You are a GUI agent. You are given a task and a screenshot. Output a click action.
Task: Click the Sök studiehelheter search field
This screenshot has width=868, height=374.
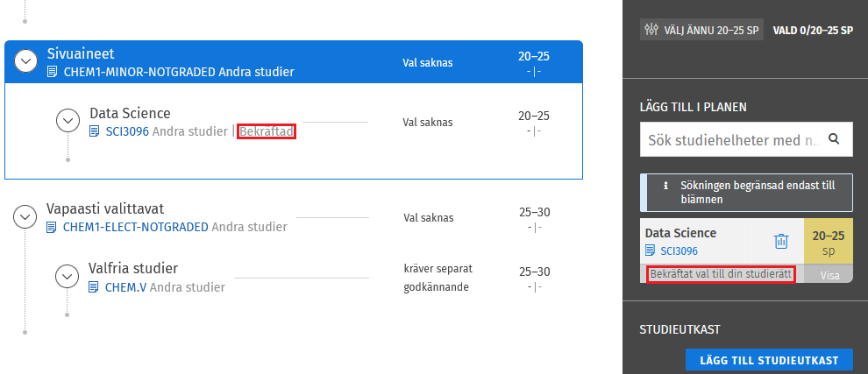click(732, 139)
